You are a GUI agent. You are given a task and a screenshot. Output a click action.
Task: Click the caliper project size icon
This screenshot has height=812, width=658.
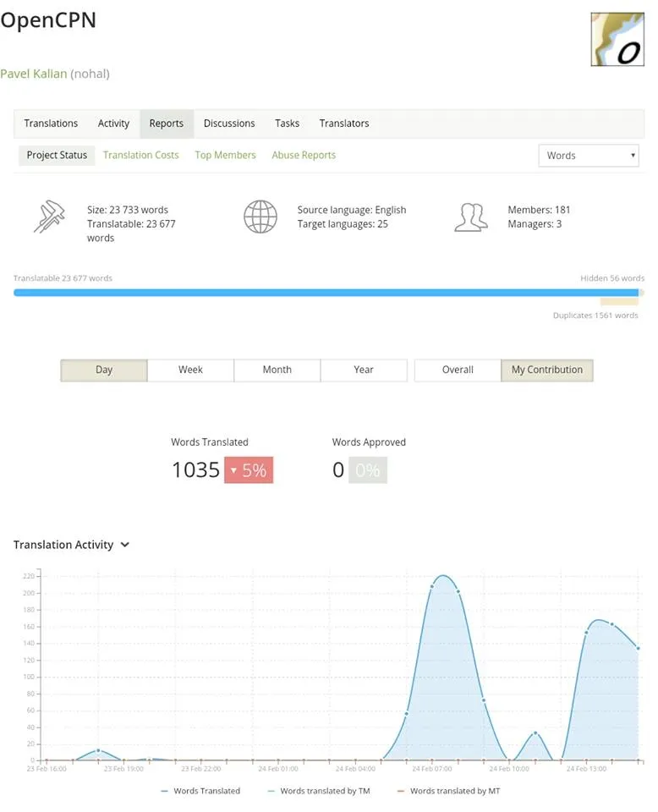point(50,217)
